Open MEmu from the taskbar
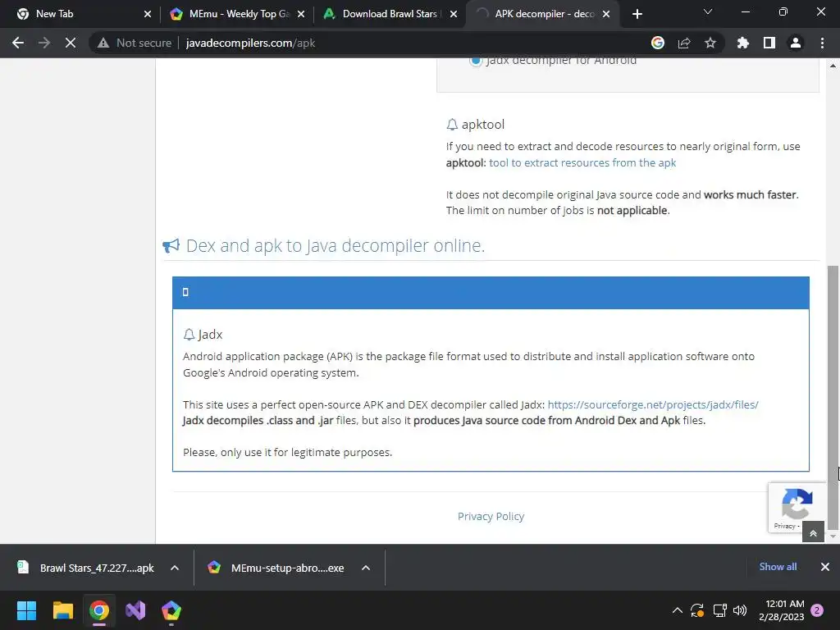 pyautogui.click(x=171, y=610)
